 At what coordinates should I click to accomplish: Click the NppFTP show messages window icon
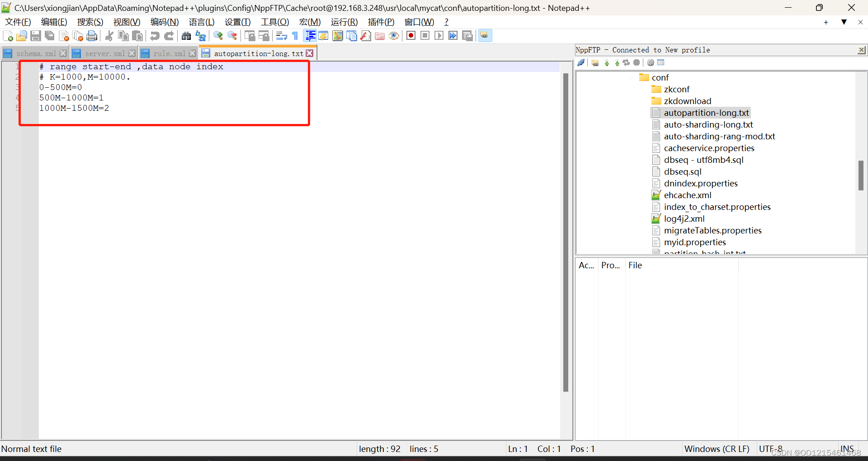[661, 63]
